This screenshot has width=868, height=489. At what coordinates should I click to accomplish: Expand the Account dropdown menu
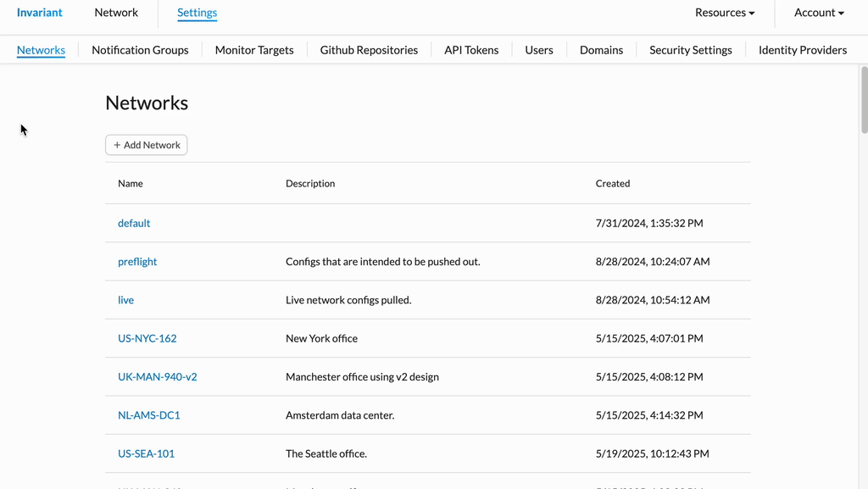tap(819, 13)
